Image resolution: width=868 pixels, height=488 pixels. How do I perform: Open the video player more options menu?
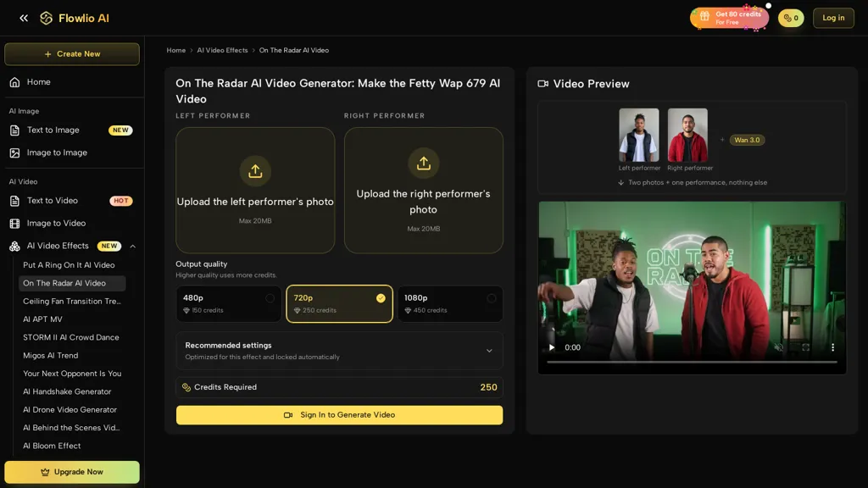(832, 347)
